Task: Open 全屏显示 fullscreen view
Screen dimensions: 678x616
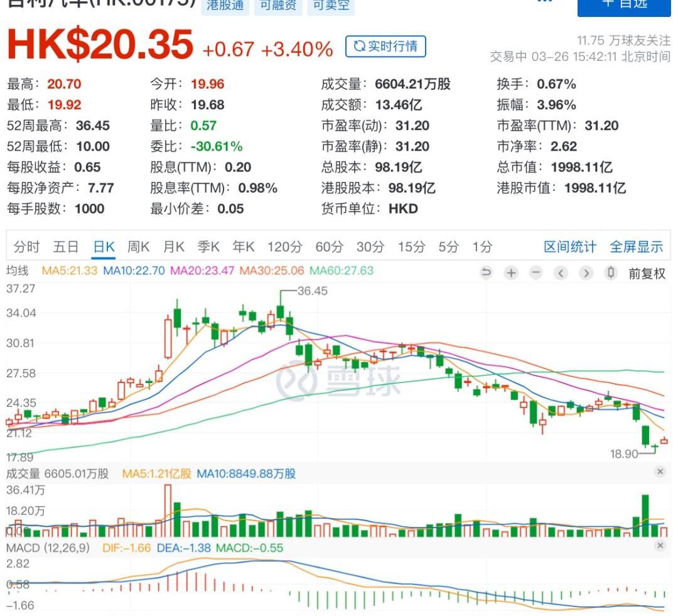Action: point(636,247)
